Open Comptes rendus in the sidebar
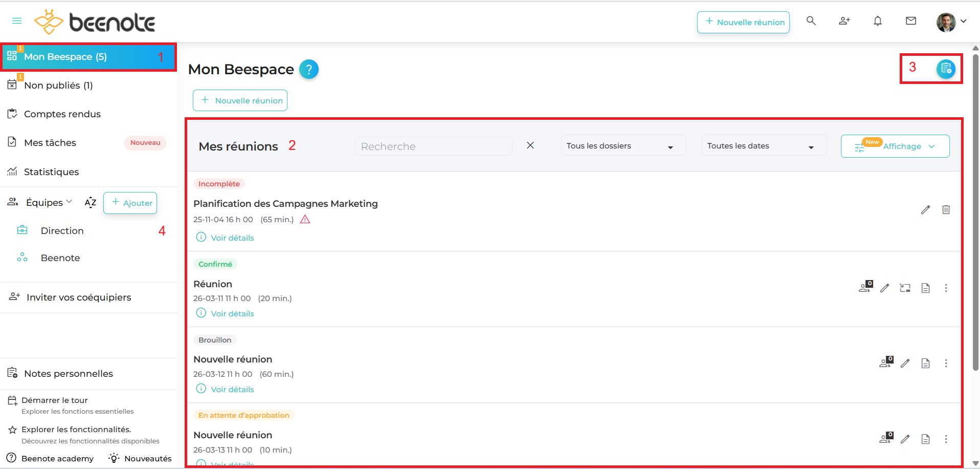 (x=62, y=114)
